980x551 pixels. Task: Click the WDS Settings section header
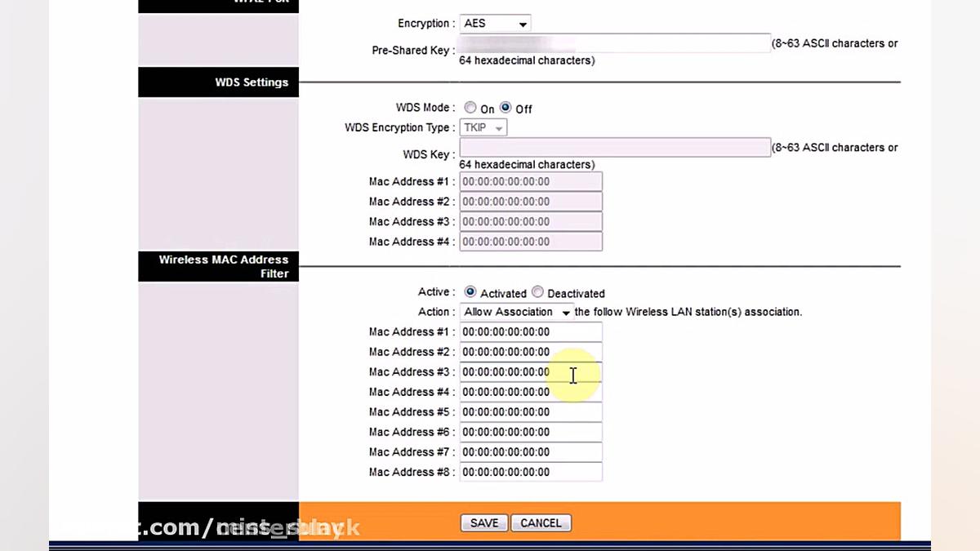point(218,82)
